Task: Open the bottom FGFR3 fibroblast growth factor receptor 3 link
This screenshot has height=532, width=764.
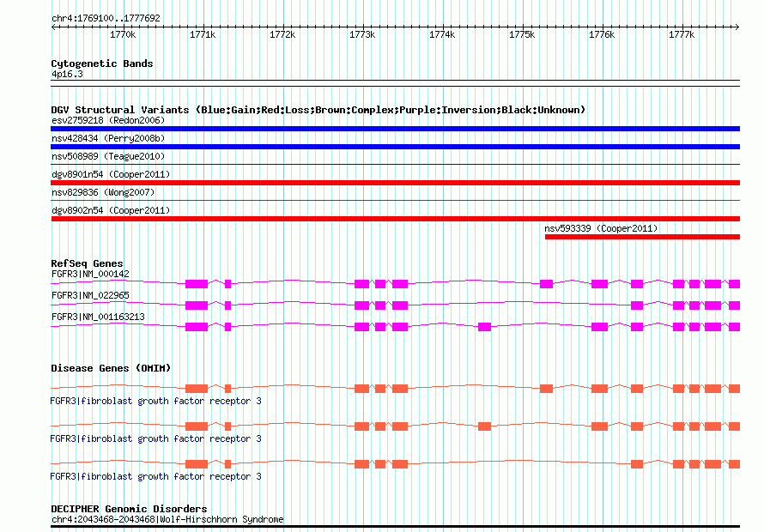Action: [x=156, y=476]
